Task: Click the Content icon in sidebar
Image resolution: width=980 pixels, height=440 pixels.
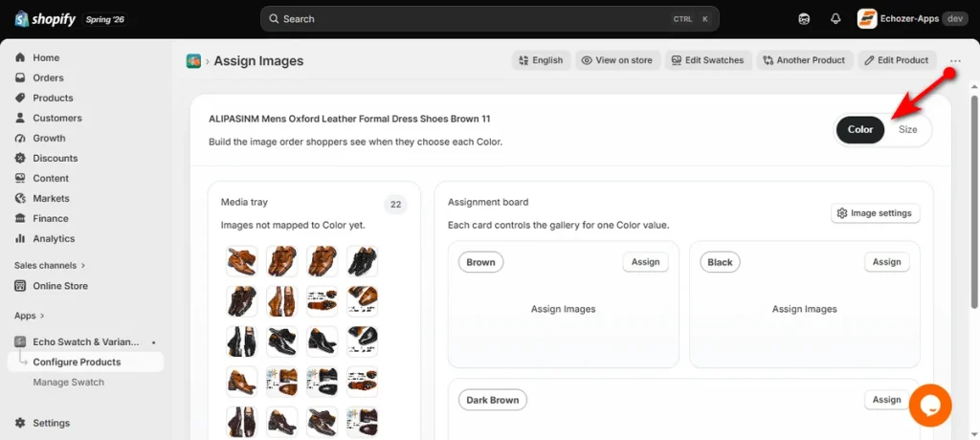Action: point(20,178)
